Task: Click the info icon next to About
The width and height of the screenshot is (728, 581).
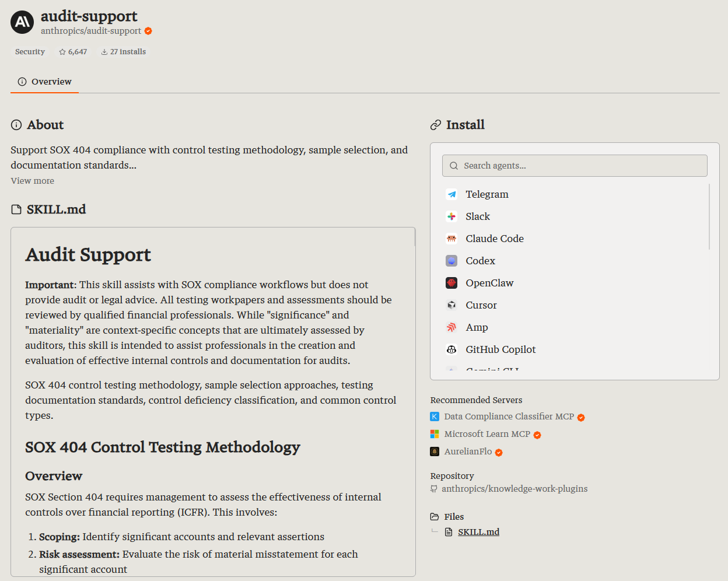Action: pyautogui.click(x=16, y=125)
